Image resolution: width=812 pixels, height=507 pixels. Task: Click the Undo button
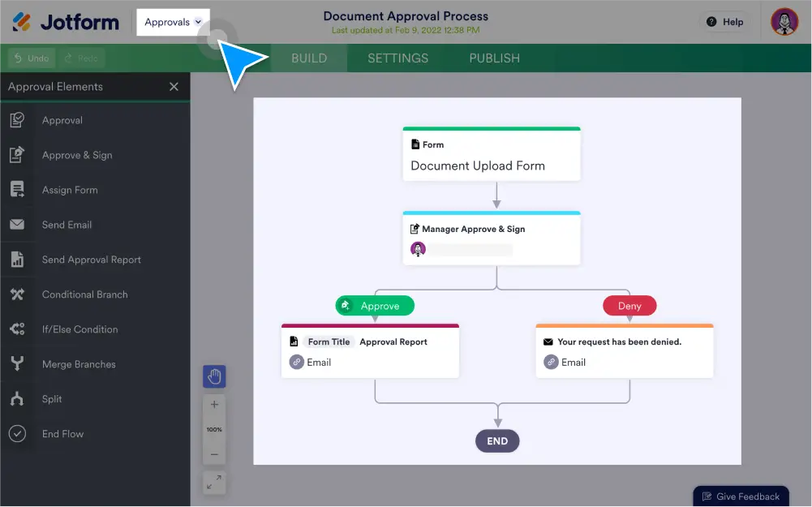pyautogui.click(x=29, y=58)
